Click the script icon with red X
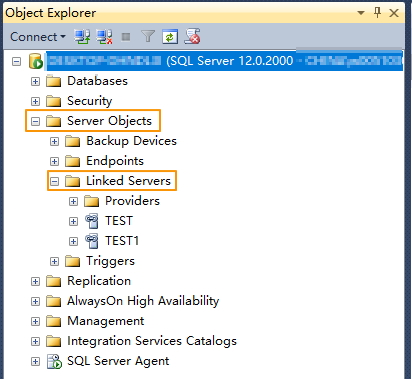 192,36
